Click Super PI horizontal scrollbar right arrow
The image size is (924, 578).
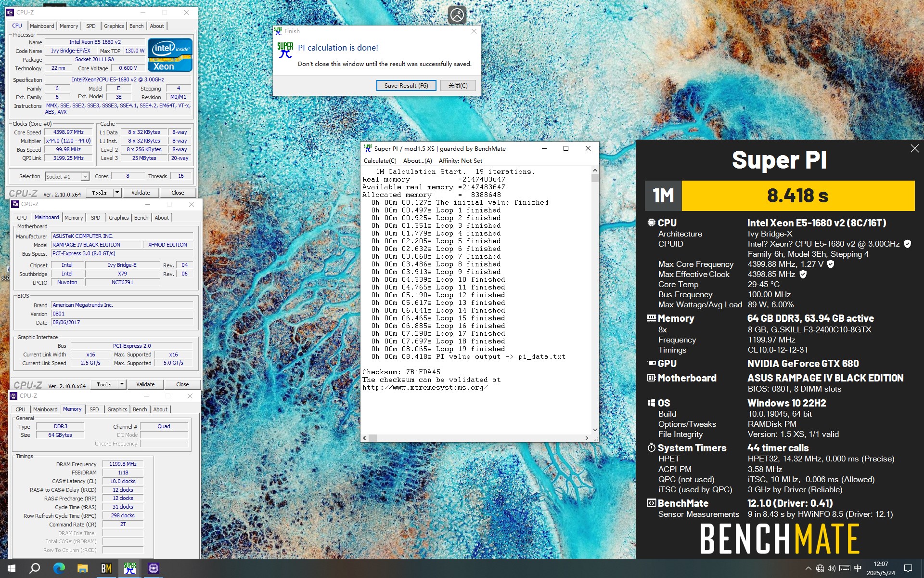[587, 438]
